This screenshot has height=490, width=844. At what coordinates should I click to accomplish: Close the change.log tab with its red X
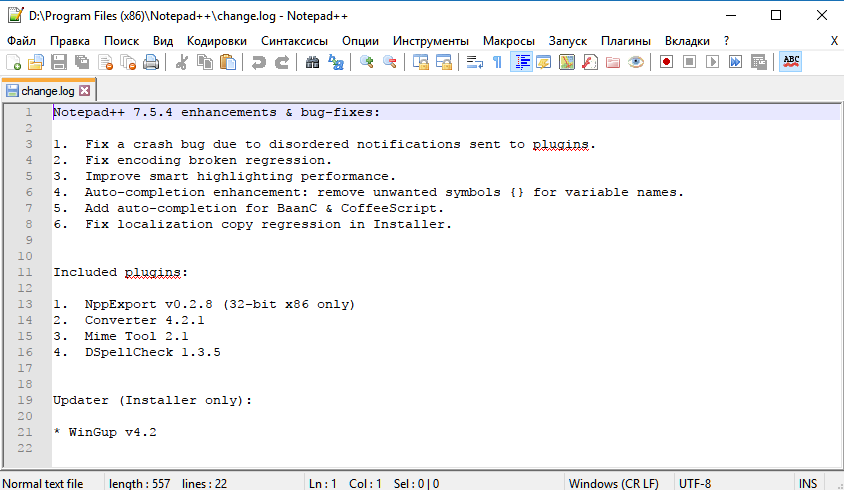[x=85, y=90]
